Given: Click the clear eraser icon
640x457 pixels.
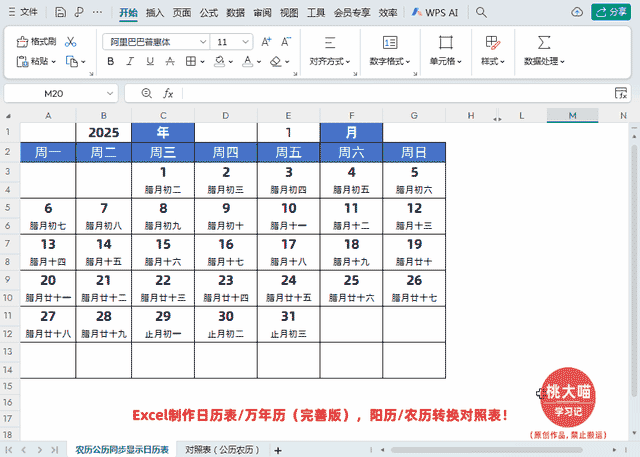Looking at the screenshot, I should [276, 61].
